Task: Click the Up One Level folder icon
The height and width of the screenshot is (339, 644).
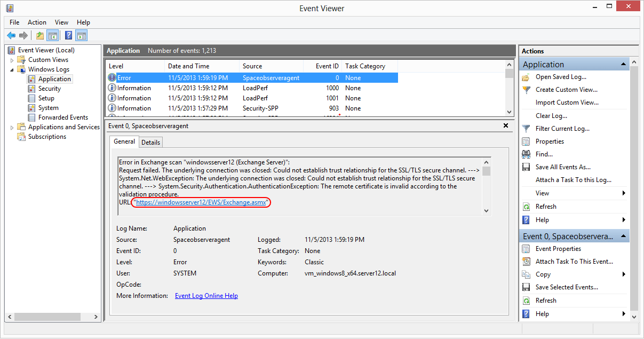Action: tap(39, 36)
